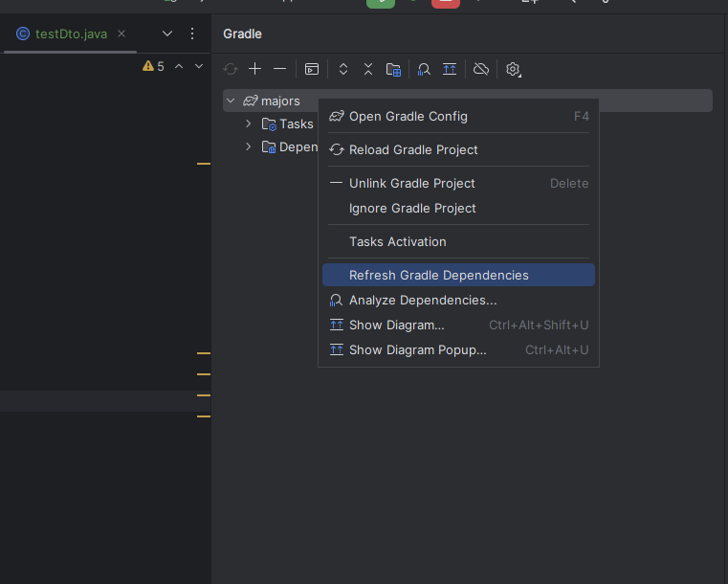This screenshot has height=584, width=728.
Task: Open Gradle build tool settings gear
Action: (x=513, y=69)
